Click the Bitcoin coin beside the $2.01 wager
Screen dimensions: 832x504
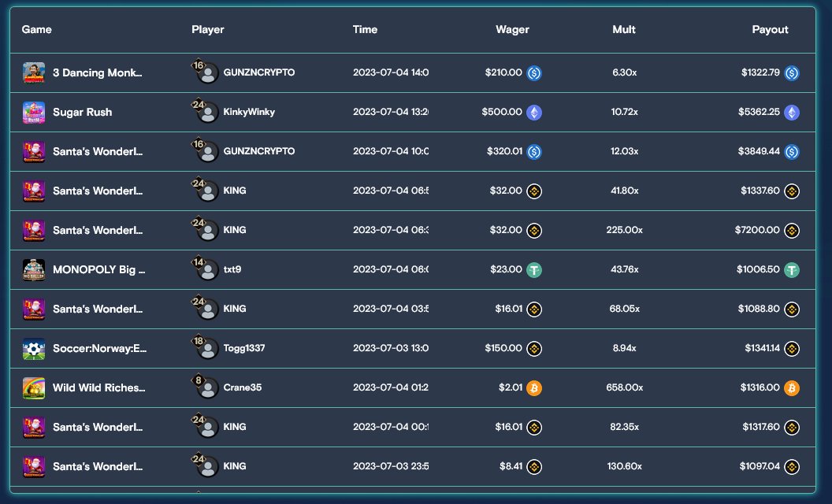tap(534, 387)
